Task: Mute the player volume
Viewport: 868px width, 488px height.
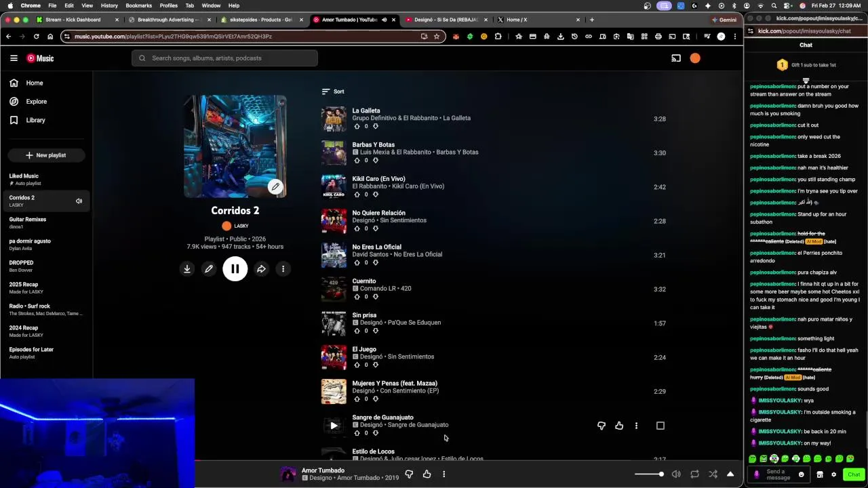Action: click(x=676, y=474)
